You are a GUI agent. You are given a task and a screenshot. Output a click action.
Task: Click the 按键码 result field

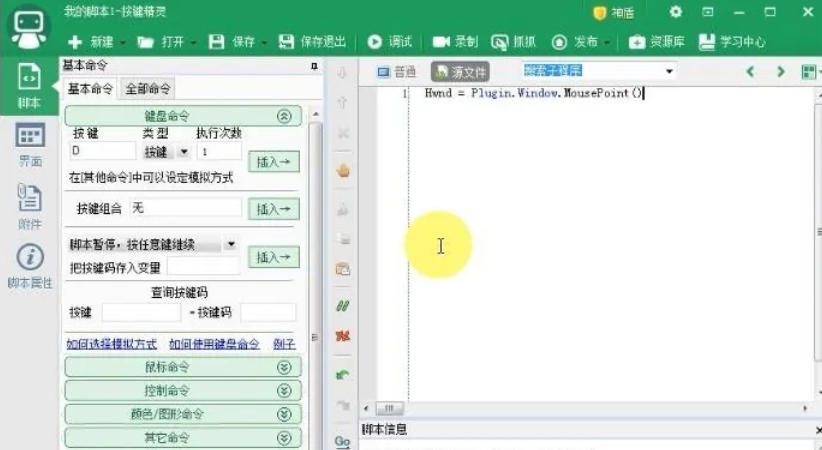point(268,313)
